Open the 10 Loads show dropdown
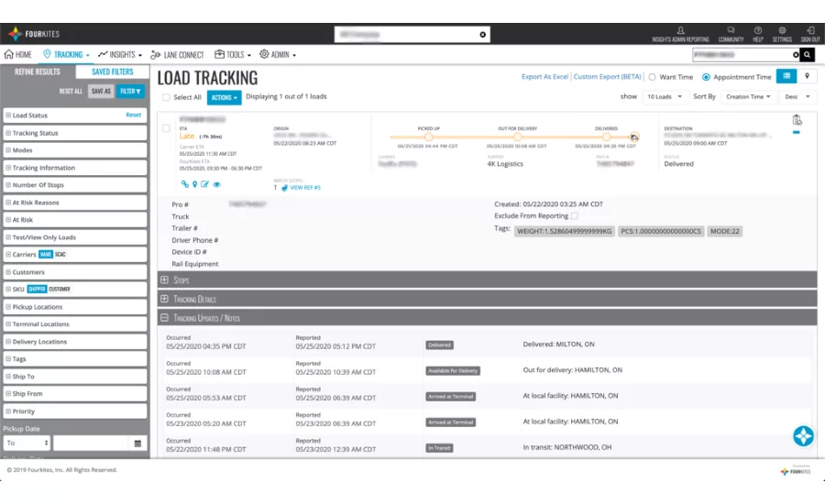 [x=665, y=97]
